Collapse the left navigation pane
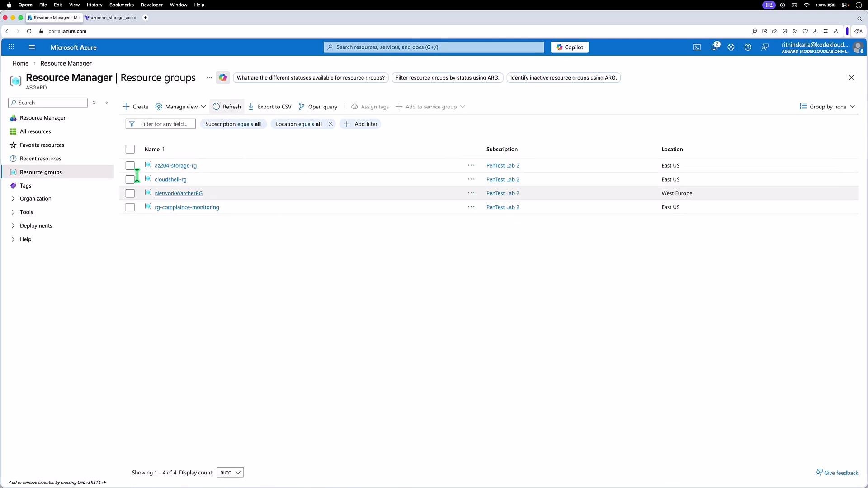Screen dimensions: 868x488 [x=107, y=103]
